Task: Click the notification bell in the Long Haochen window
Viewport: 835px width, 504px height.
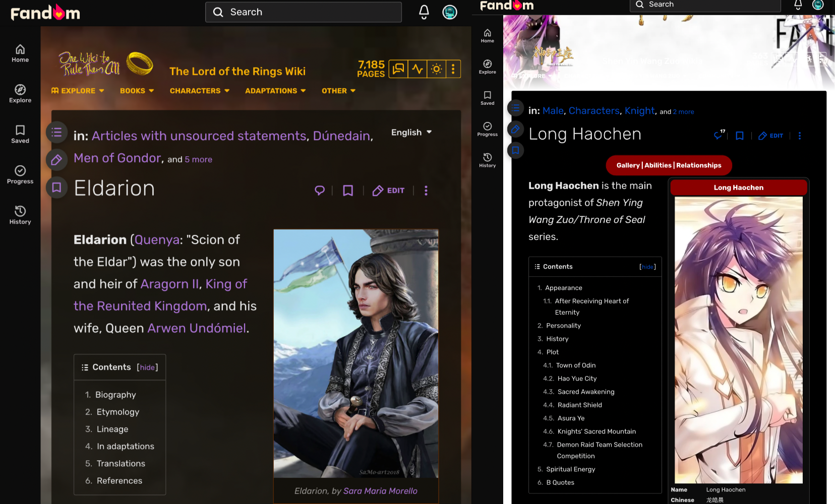Action: pyautogui.click(x=798, y=5)
